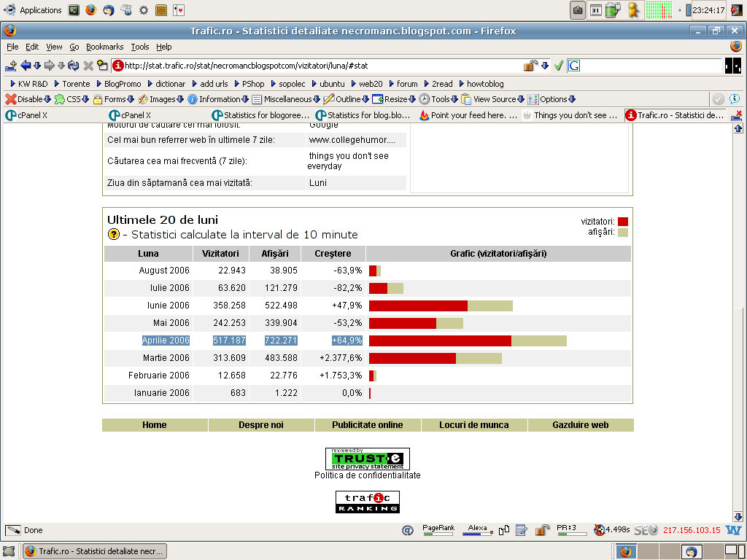This screenshot has height=560, width=747.
Task: Close the current tab with the tab-bar close icon
Action: (x=737, y=115)
